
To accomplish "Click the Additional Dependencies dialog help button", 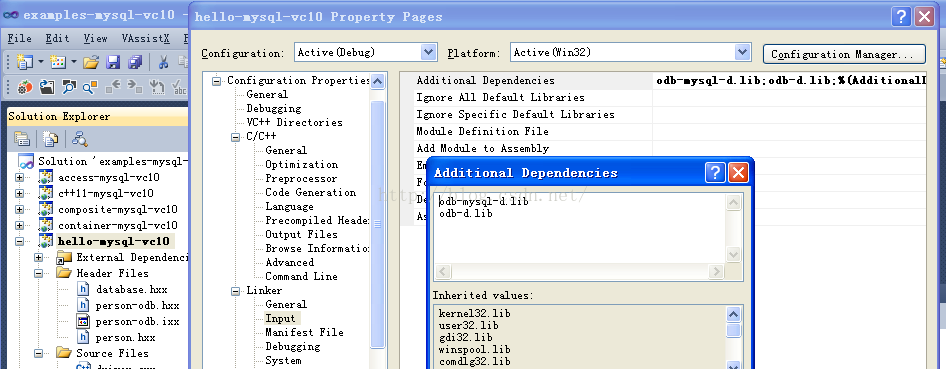I will click(x=715, y=172).
